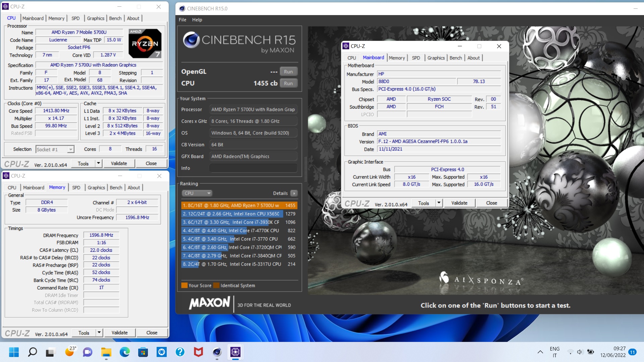Select ranking row Intel Core i7-4770K
The height and width of the screenshot is (362, 644).
pos(239,230)
